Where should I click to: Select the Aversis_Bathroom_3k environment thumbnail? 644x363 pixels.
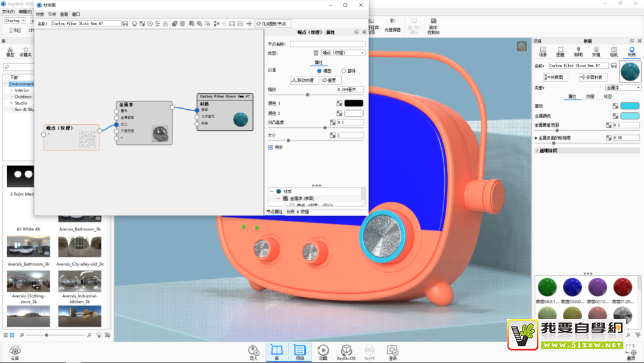[29, 246]
